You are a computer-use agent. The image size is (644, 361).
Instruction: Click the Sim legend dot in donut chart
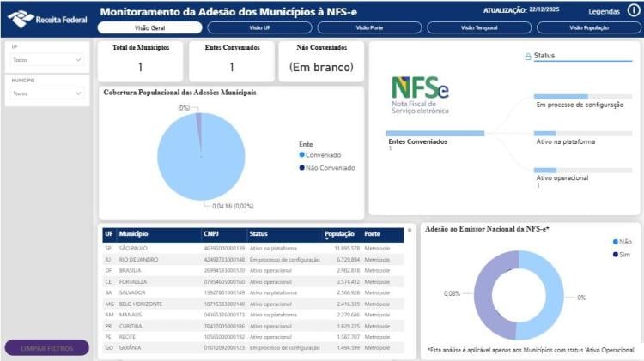tap(616, 255)
